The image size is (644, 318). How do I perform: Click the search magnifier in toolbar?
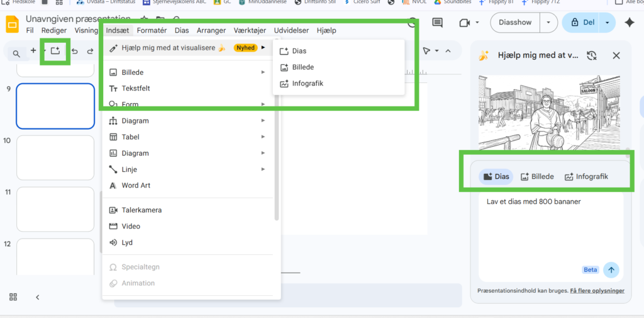point(16,54)
